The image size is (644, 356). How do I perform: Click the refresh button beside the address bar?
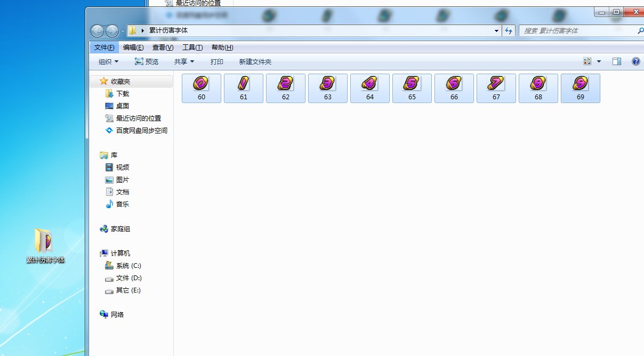(509, 31)
